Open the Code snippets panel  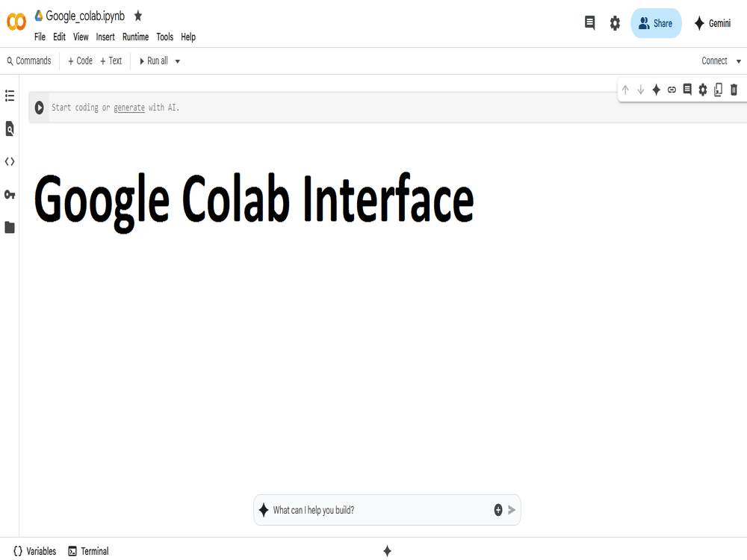[x=10, y=161]
